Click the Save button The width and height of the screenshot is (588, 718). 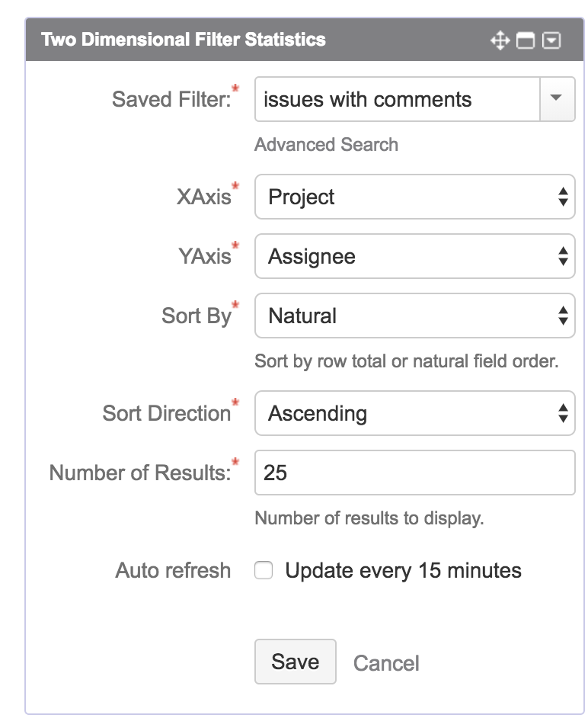(295, 662)
